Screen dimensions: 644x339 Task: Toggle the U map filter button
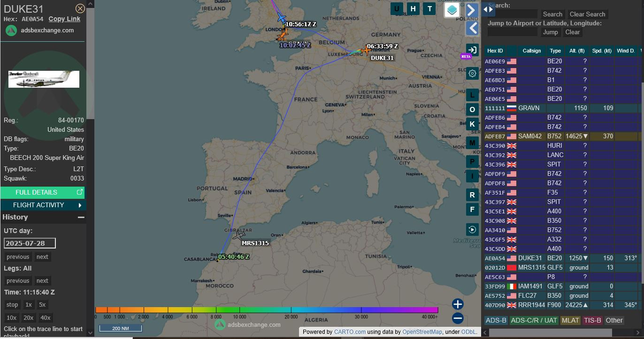[397, 8]
